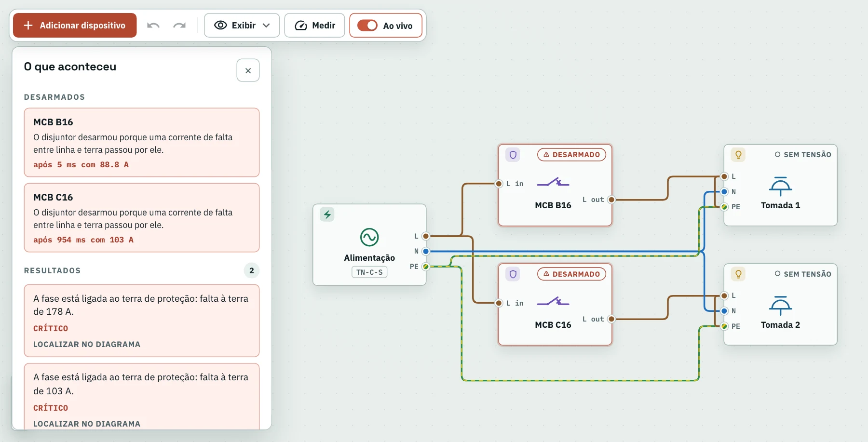868x442 pixels.
Task: Click the TN-C-S earthing system tag
Action: click(369, 272)
